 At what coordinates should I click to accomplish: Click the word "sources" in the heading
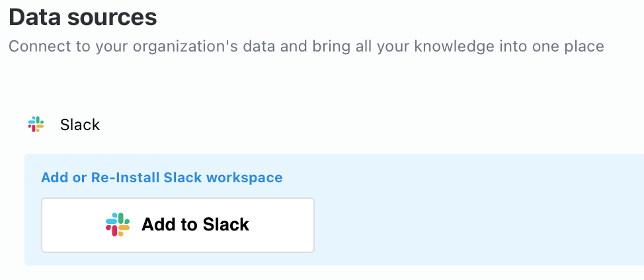[112, 17]
